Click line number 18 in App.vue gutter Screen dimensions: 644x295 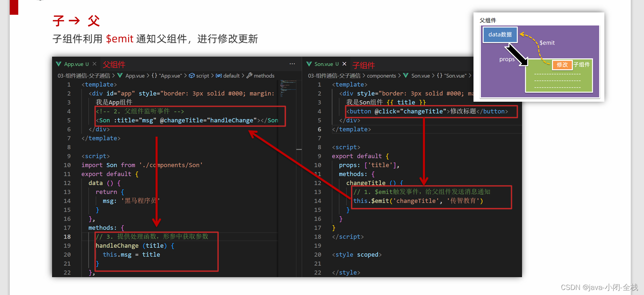(x=67, y=237)
